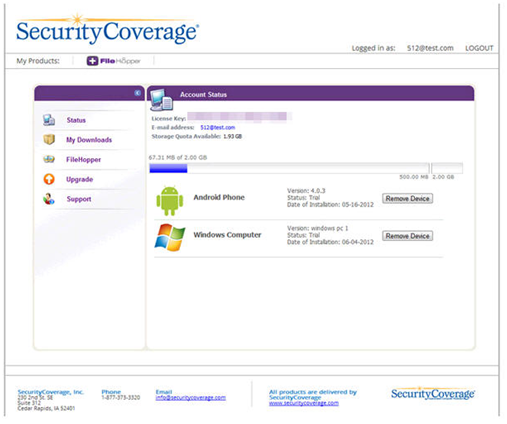This screenshot has height=424, width=507.
Task: Click the '500.00 MB' bar marker label
Action: pos(414,177)
